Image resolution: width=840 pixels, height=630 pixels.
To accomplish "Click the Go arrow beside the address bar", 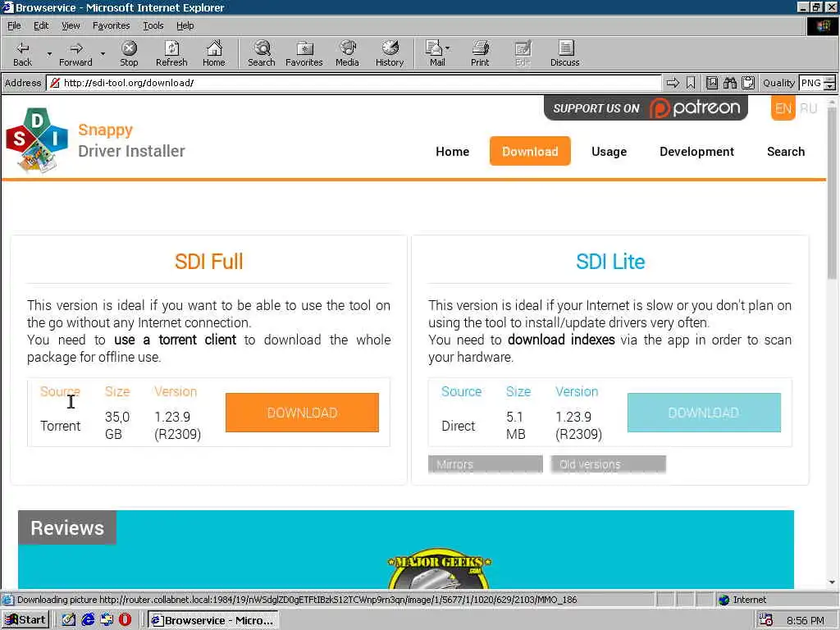I will point(673,83).
